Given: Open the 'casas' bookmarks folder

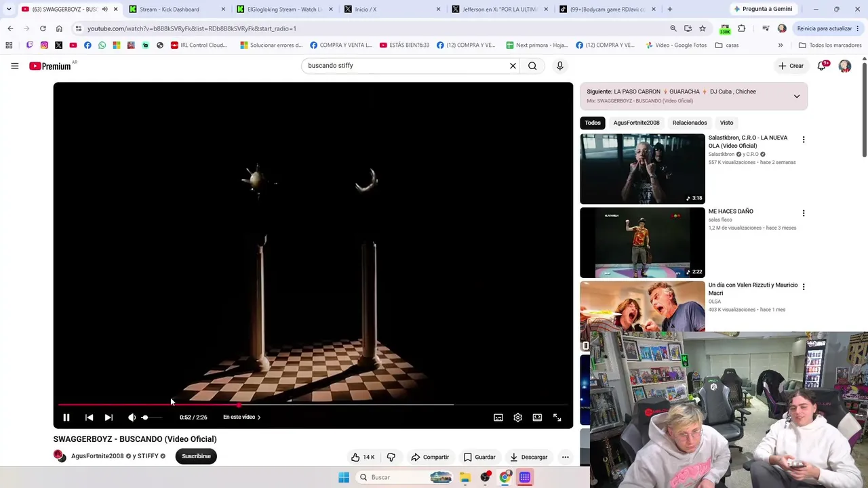Looking at the screenshot, I should [726, 45].
